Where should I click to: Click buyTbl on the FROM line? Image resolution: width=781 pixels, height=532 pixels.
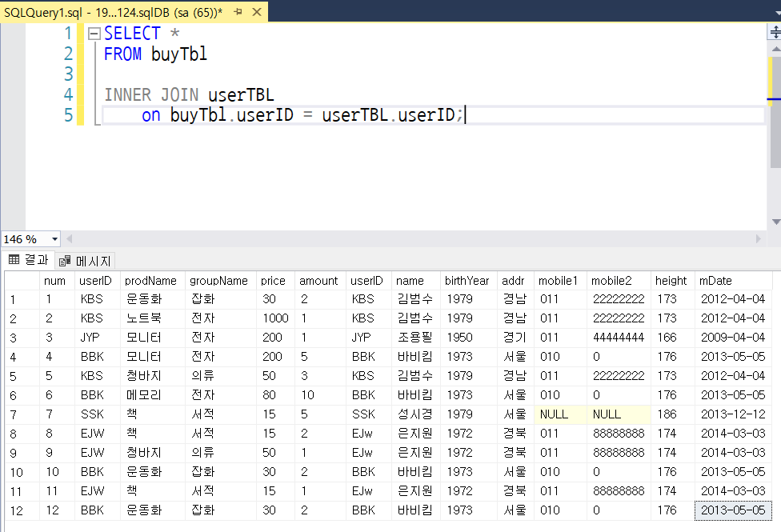[179, 54]
